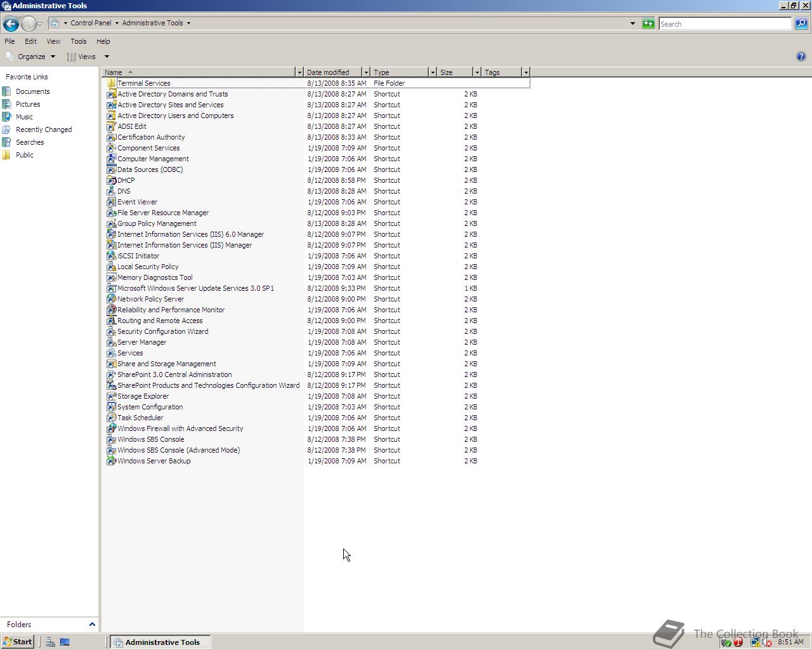Click the Administrative Tools taskbar button

pyautogui.click(x=160, y=642)
